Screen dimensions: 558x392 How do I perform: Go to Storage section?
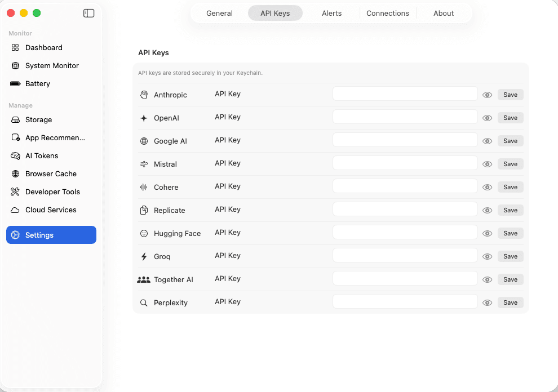coord(38,120)
